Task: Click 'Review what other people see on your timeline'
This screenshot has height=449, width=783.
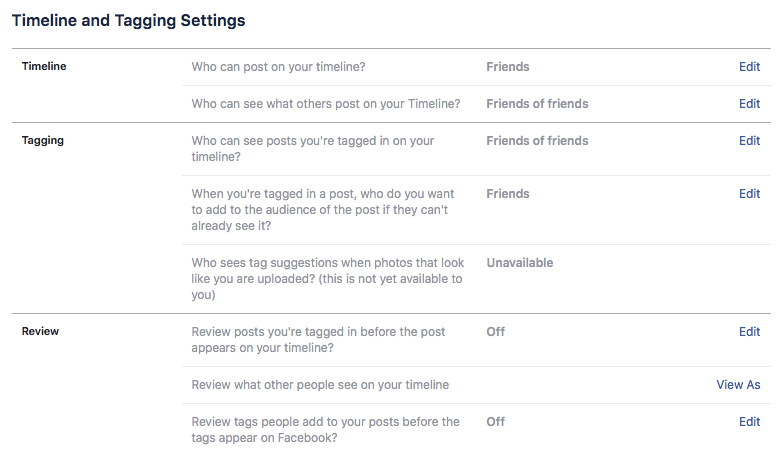Action: pos(320,385)
